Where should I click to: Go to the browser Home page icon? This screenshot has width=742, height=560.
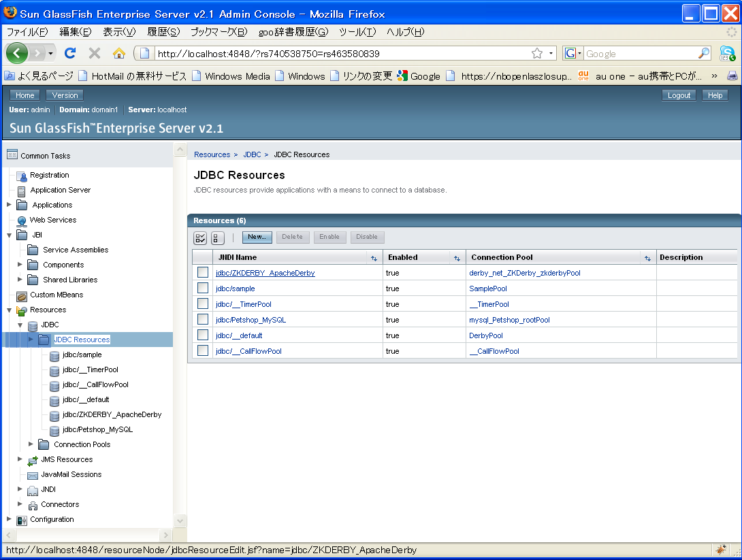[118, 54]
